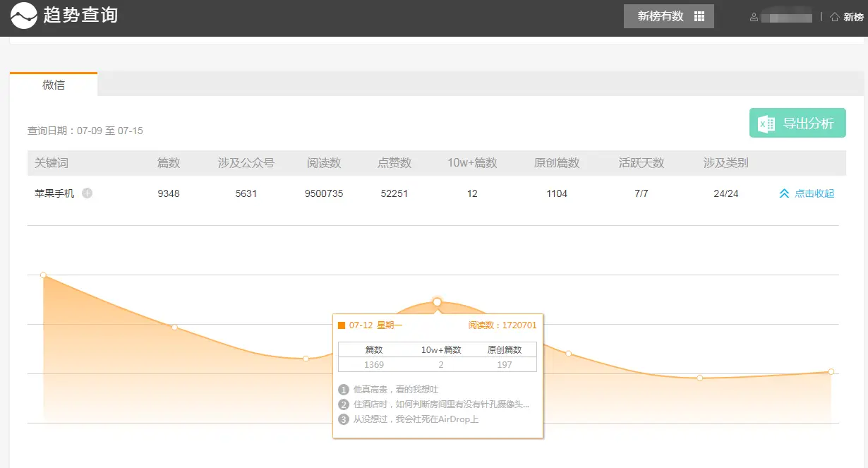
Task: Open the 新榜有数 grid menu button
Action: [x=668, y=16]
